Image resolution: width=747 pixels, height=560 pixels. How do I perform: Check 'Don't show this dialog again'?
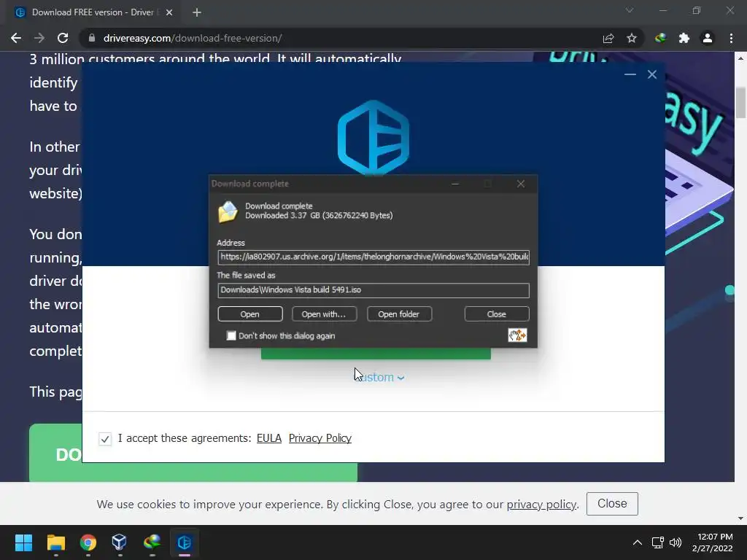[x=231, y=335]
